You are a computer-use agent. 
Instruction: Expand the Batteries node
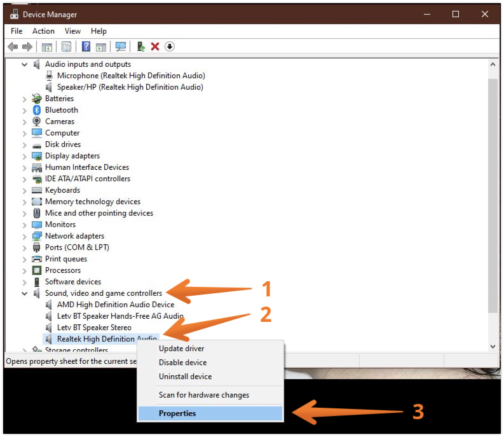(x=24, y=99)
